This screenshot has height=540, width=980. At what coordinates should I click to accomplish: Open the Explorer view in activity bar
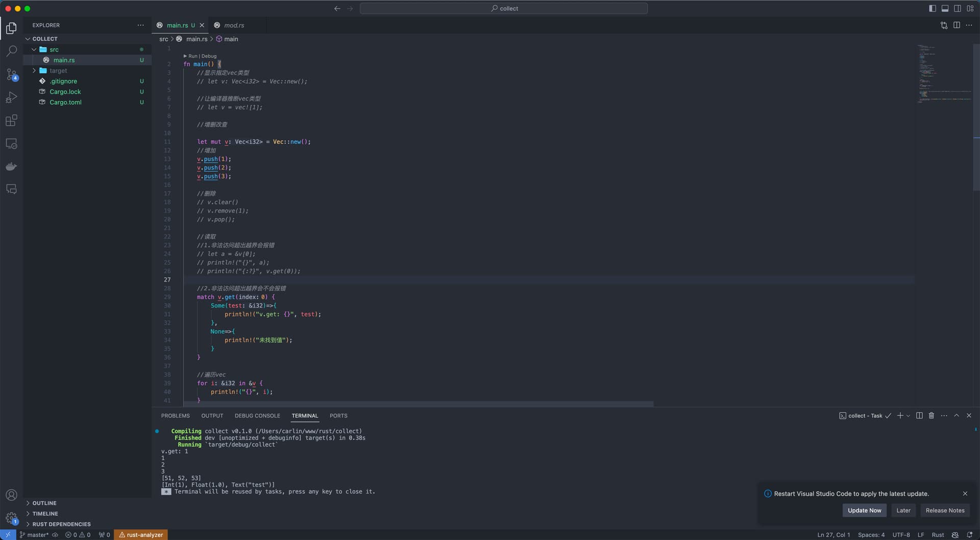click(x=11, y=28)
